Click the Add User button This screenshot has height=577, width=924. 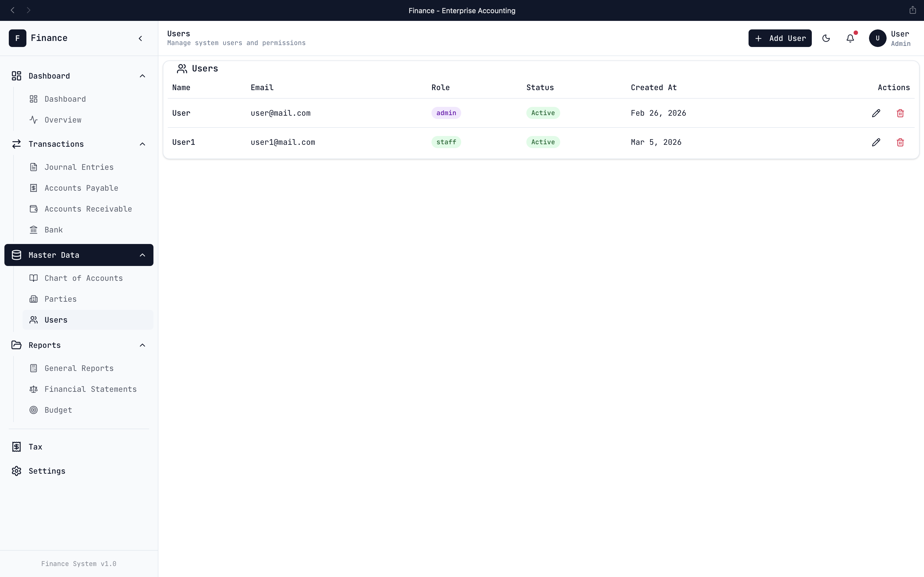pyautogui.click(x=780, y=38)
